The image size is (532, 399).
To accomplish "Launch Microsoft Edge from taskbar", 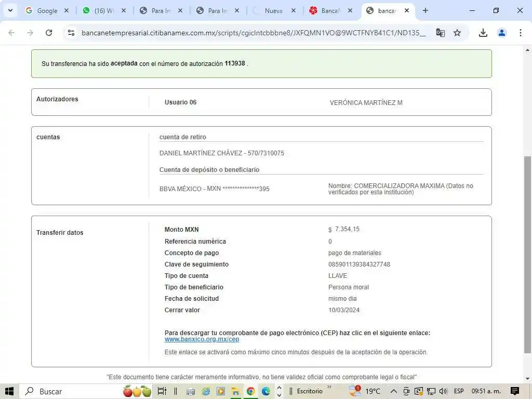I will (265, 391).
